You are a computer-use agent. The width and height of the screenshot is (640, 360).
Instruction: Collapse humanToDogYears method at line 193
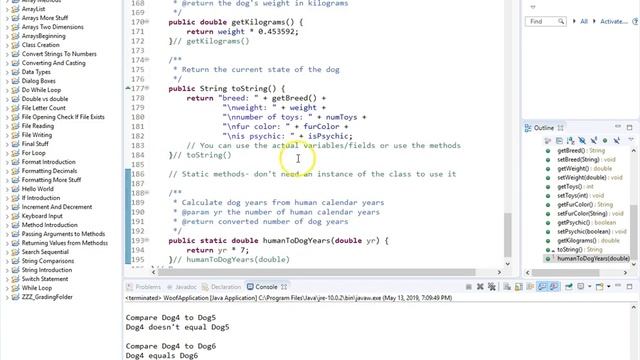click(147, 240)
